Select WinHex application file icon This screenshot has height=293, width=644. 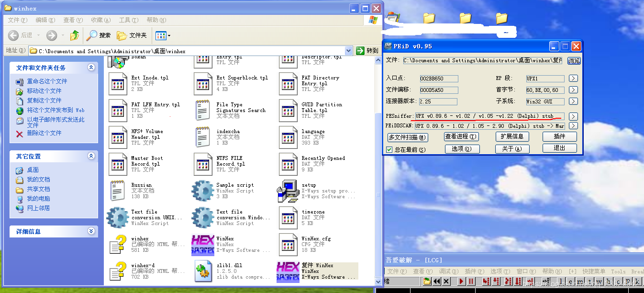pyautogui.click(x=203, y=244)
